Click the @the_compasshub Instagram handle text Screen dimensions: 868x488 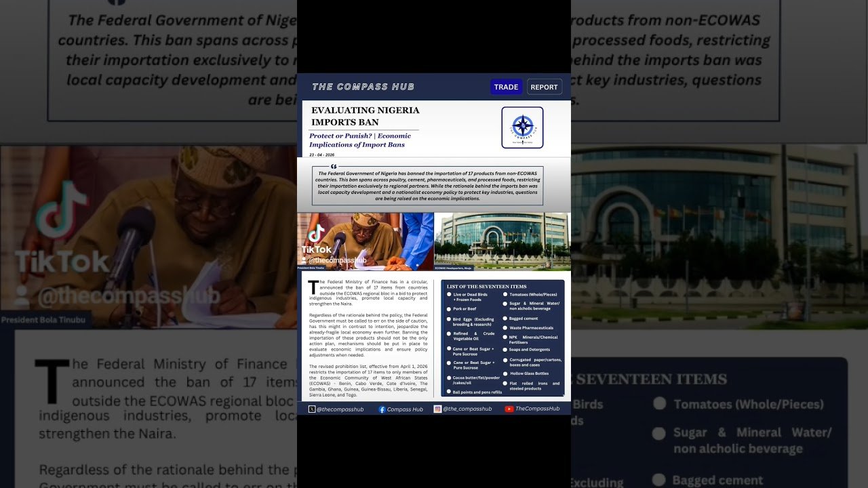pos(467,409)
